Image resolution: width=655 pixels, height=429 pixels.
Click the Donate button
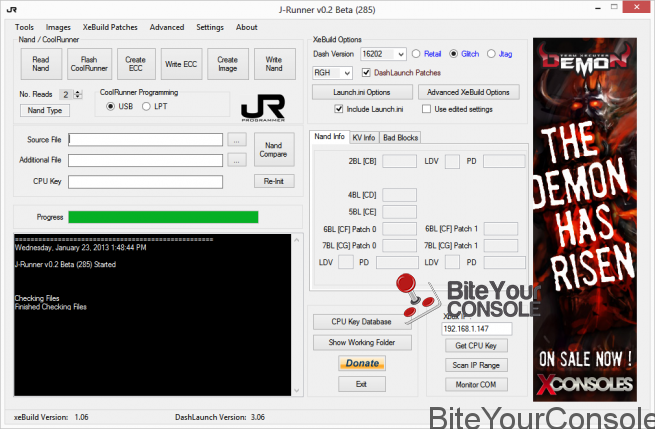click(362, 363)
